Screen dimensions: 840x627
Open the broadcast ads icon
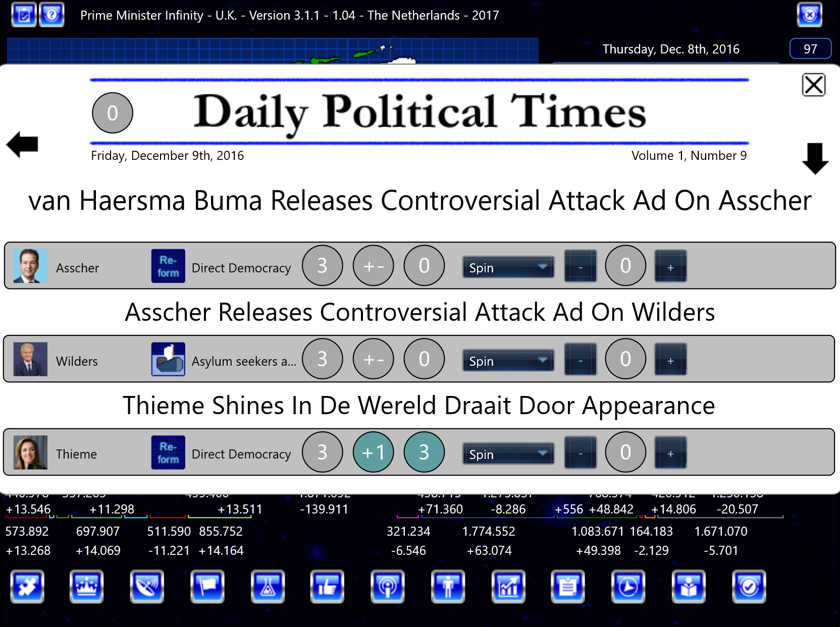(x=388, y=587)
